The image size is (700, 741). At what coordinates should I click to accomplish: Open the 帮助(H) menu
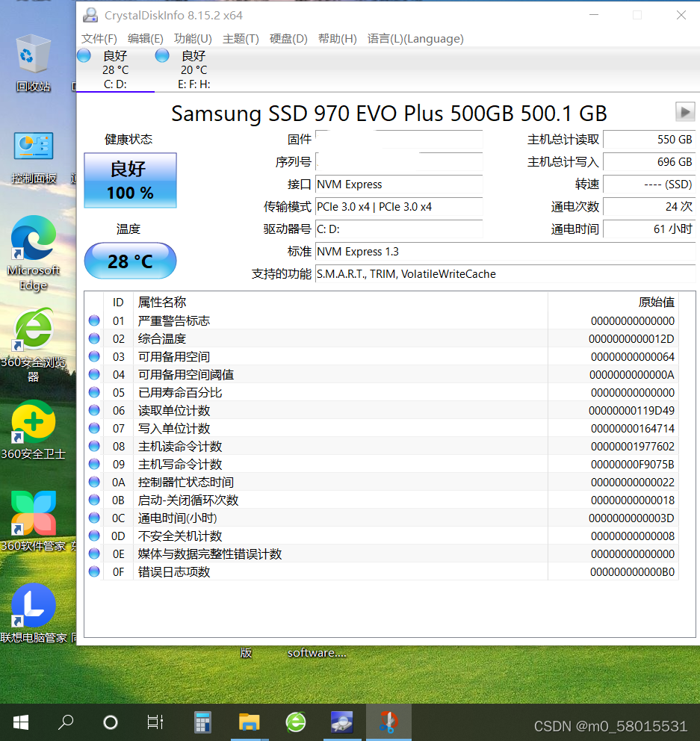[338, 39]
